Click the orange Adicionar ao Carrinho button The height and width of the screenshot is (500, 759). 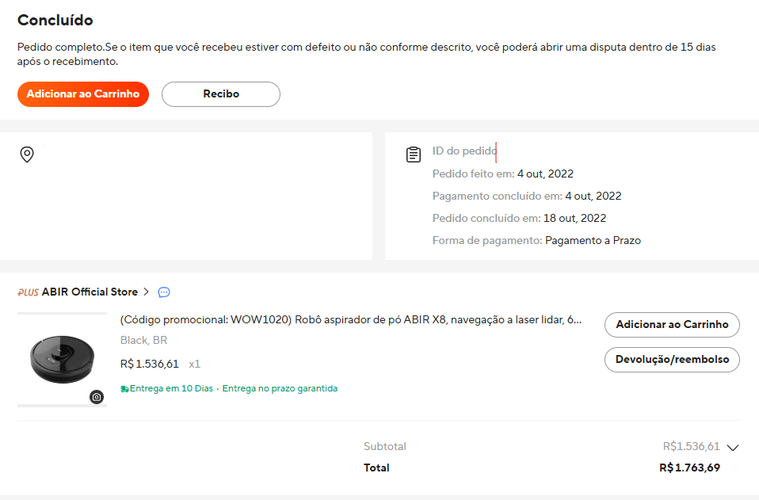click(x=83, y=94)
